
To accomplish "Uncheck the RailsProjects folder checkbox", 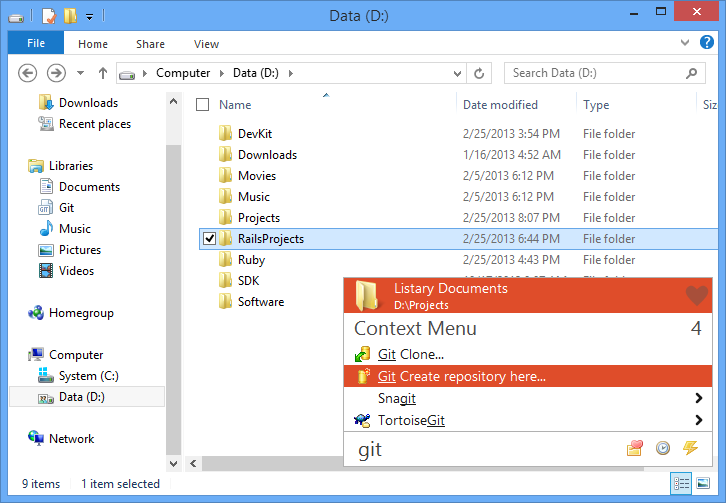I will (x=209, y=239).
